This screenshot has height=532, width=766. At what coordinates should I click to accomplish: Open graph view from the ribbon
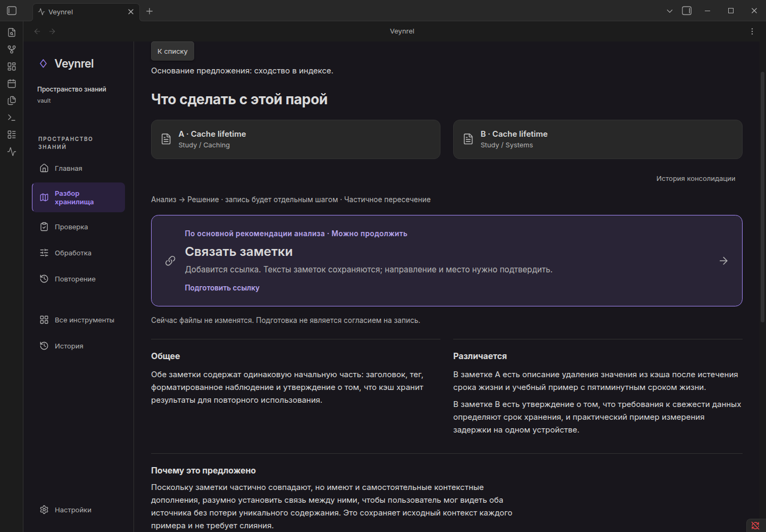point(12,49)
